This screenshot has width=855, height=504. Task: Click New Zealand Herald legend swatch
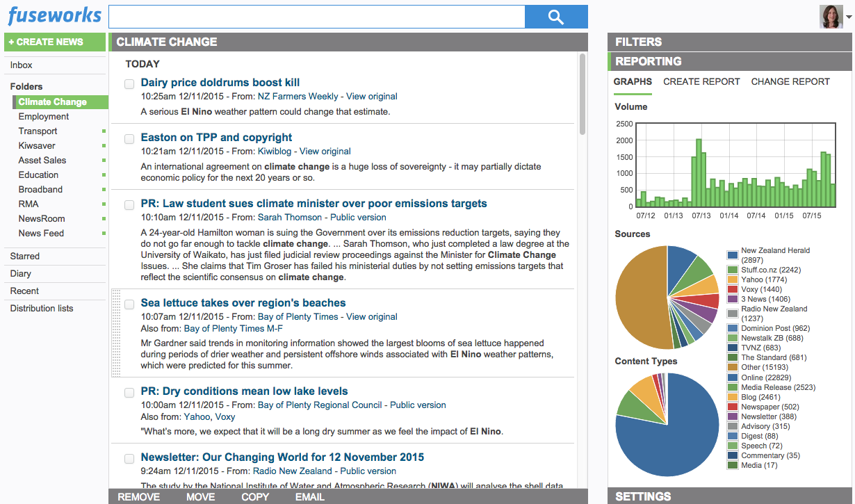[733, 255]
